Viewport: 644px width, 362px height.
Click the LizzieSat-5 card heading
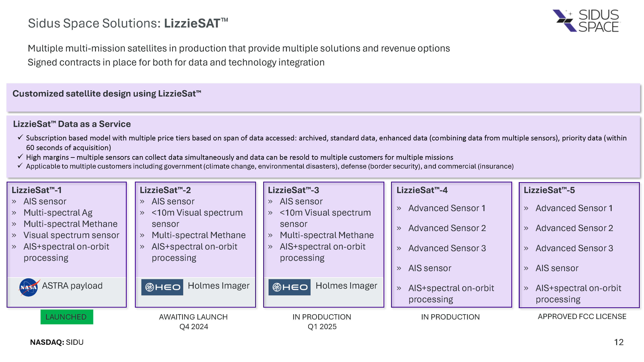pos(549,190)
